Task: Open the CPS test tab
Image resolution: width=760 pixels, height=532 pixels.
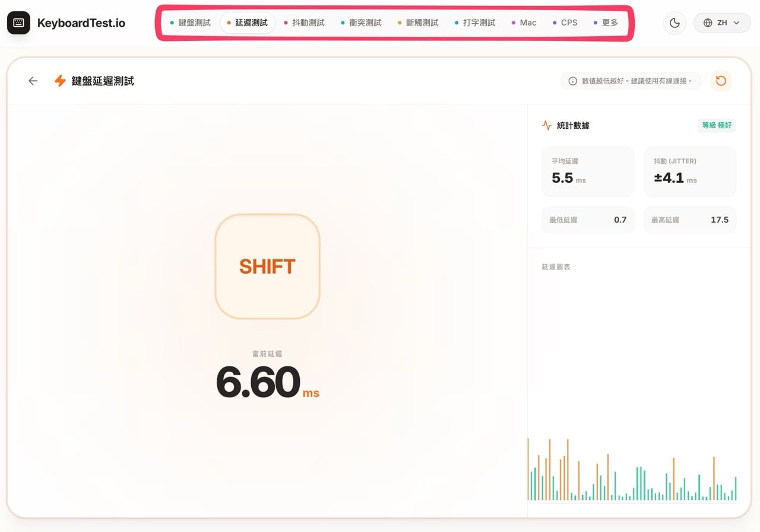Action: [565, 23]
